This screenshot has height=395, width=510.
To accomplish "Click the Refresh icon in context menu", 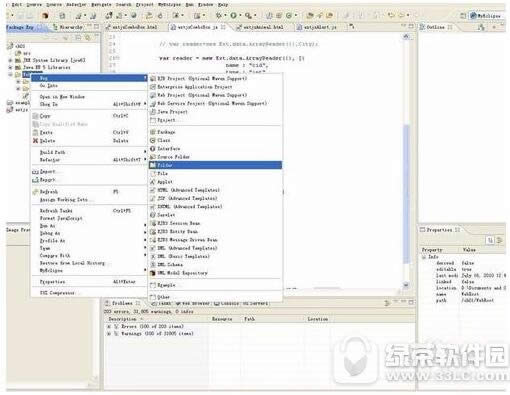I will pos(35,192).
